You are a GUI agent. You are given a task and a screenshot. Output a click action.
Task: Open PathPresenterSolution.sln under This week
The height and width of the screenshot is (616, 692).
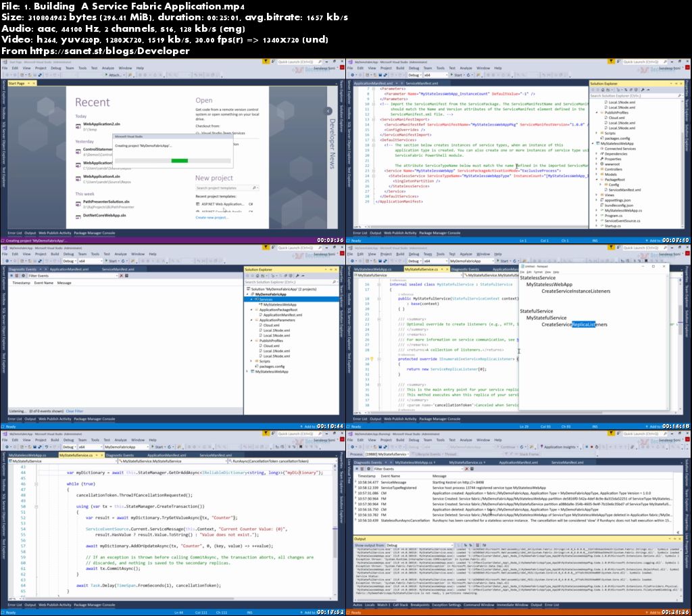[x=106, y=202]
